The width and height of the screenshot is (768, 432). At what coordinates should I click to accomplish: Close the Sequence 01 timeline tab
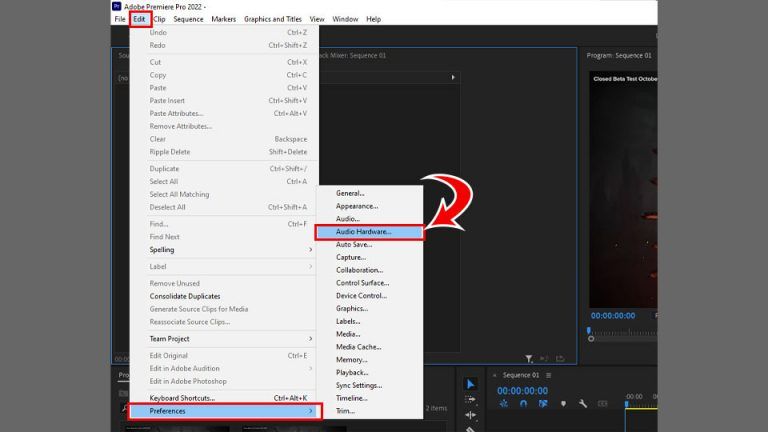(494, 375)
